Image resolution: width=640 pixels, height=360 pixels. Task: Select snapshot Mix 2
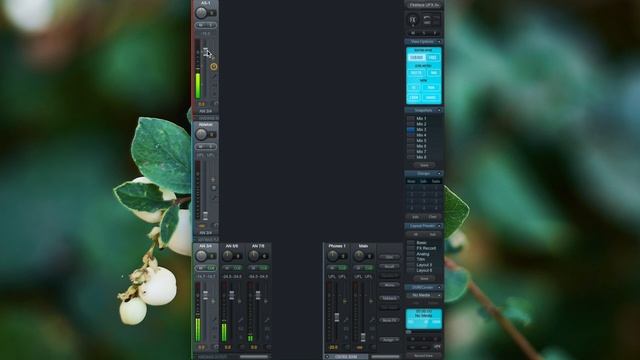[422, 124]
